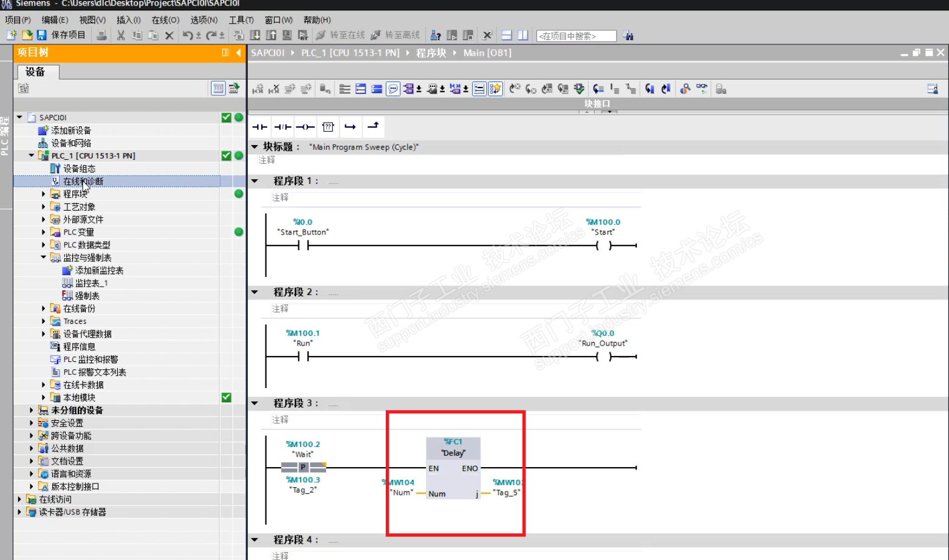
Task: Click 程序块 in the breadcrumb path
Action: click(431, 53)
